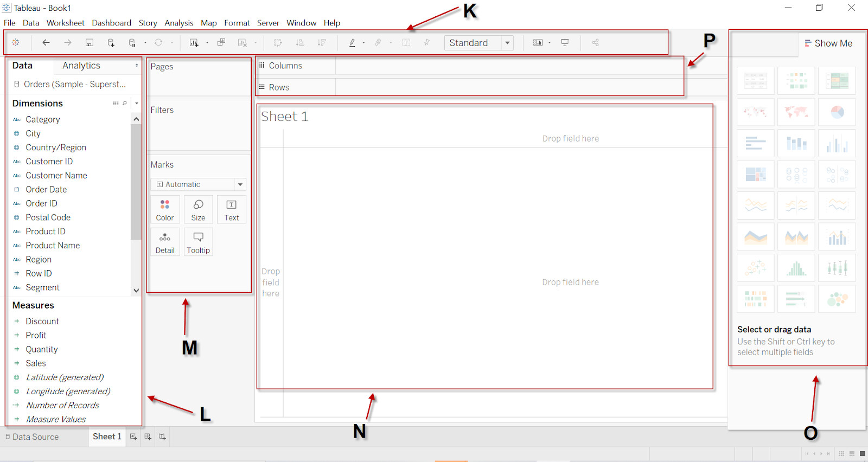
Task: Switch to show filmstrip view in status bar
Action: (852, 453)
